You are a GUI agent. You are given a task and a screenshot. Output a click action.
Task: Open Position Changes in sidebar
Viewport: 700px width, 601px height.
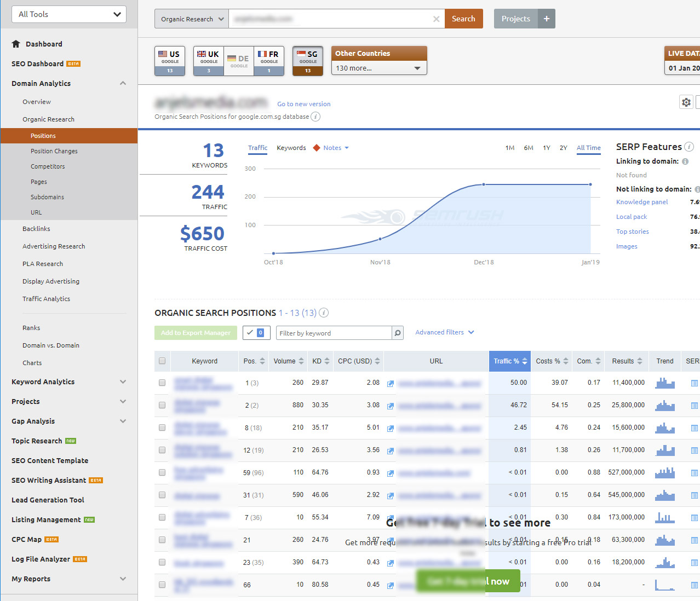click(54, 151)
